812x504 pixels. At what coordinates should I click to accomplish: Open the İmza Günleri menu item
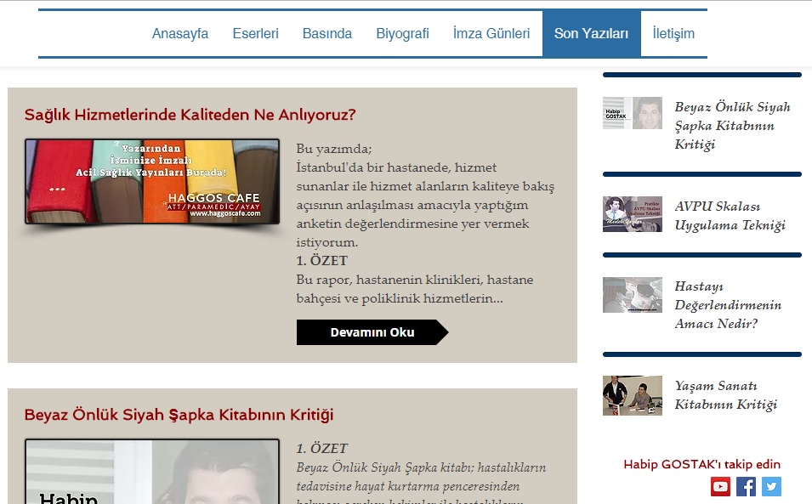pyautogui.click(x=491, y=34)
